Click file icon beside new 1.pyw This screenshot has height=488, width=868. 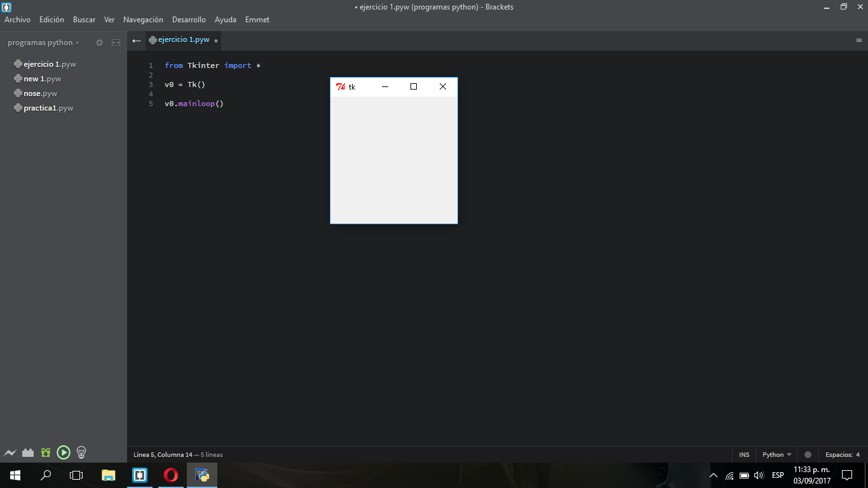[x=18, y=79]
